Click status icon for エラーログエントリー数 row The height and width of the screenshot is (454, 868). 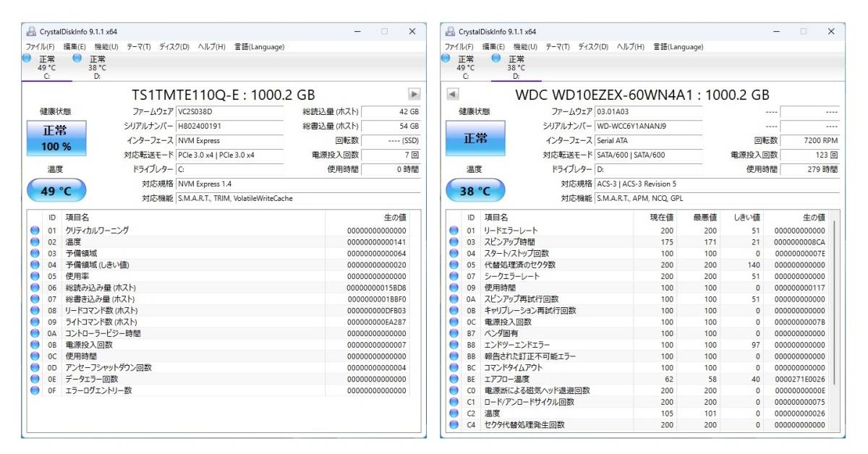pos(35,390)
